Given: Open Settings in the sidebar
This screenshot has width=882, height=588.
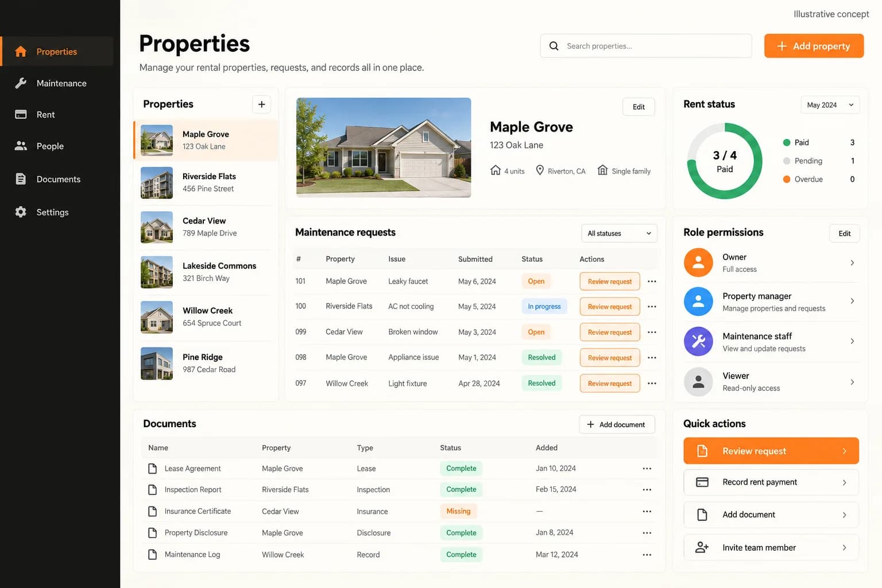Looking at the screenshot, I should (57, 212).
